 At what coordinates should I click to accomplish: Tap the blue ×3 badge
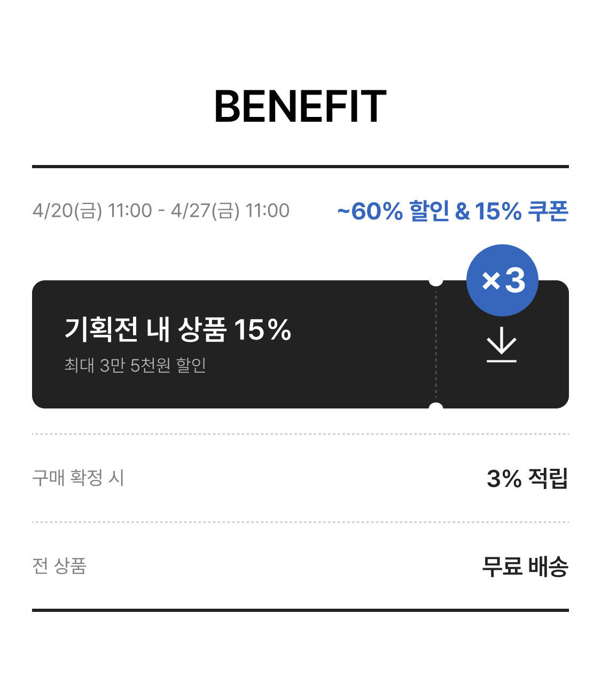click(502, 280)
